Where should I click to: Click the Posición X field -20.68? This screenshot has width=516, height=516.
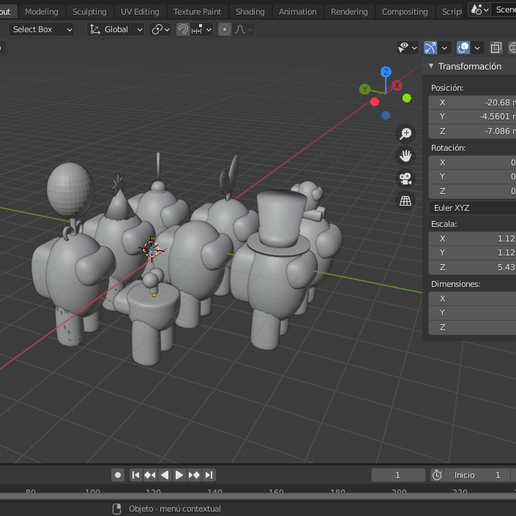(472, 103)
